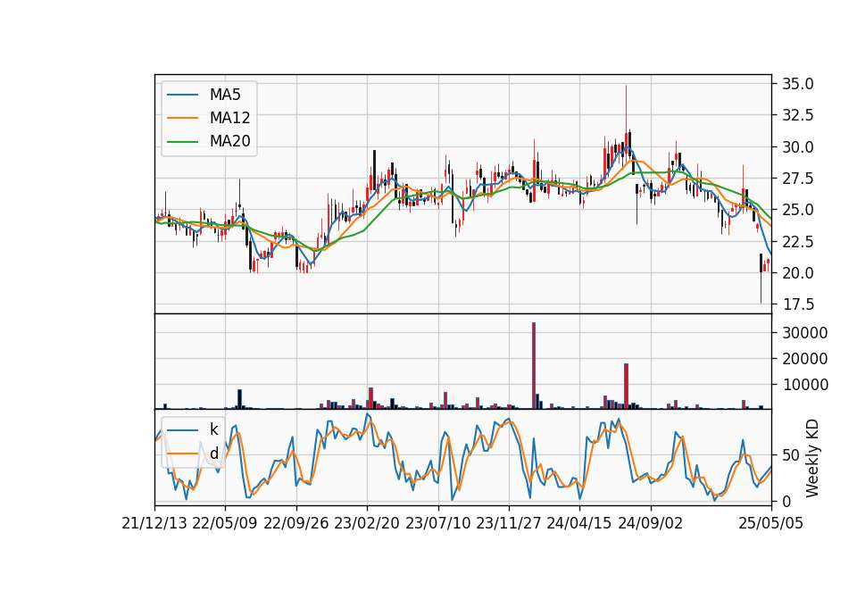The image size is (857, 616).
Task: Click the 24/09/02 date label
Action: [x=651, y=523]
